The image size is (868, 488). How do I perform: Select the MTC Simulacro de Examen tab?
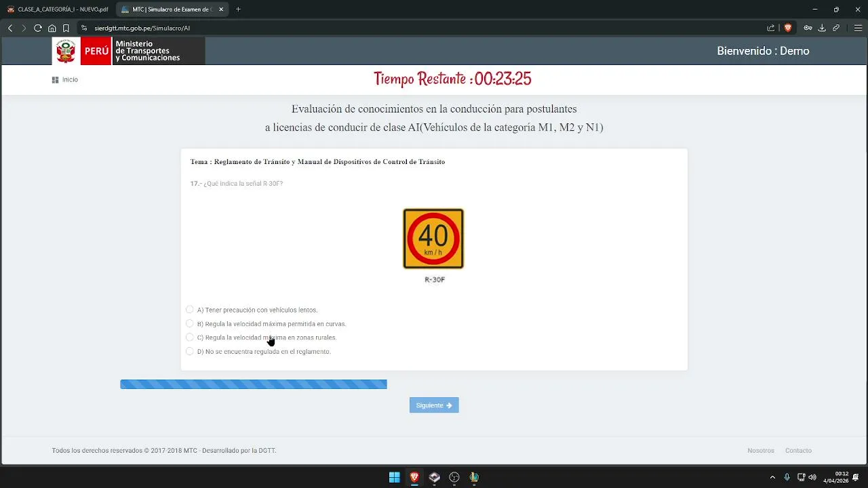pos(172,9)
